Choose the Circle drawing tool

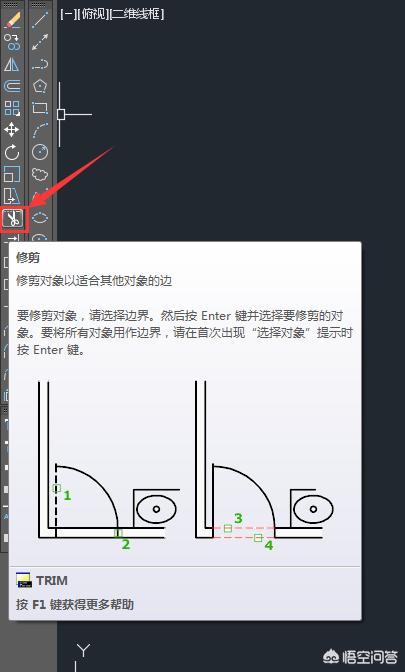click(x=40, y=152)
